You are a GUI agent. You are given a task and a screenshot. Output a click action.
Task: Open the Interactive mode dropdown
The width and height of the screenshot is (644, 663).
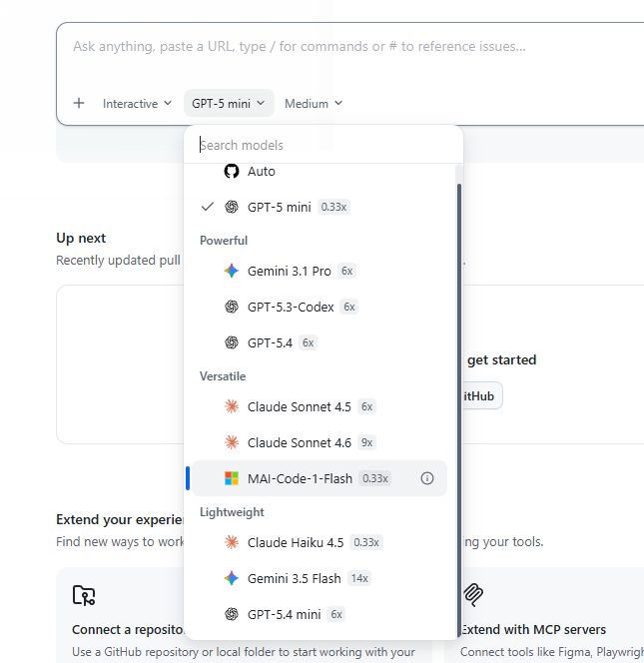pos(138,103)
